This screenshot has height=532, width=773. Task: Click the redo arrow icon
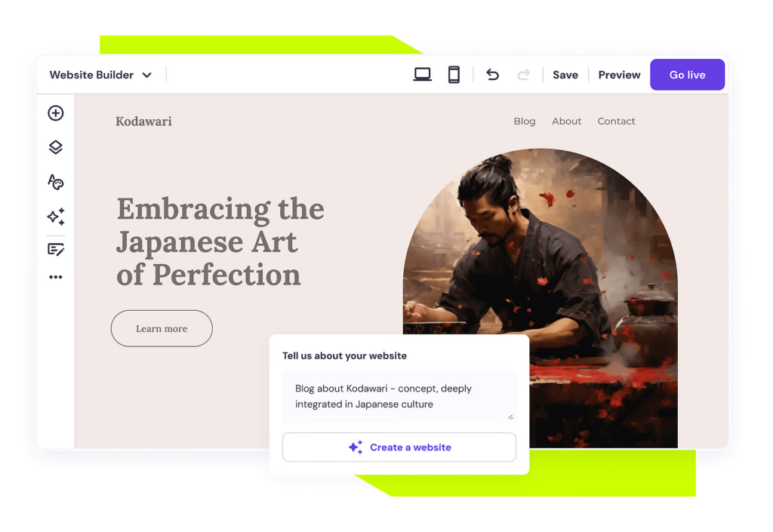[524, 75]
